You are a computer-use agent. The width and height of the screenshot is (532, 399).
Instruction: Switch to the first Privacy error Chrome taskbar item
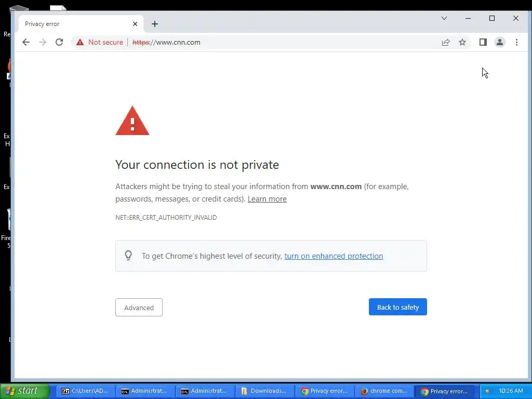pos(324,391)
